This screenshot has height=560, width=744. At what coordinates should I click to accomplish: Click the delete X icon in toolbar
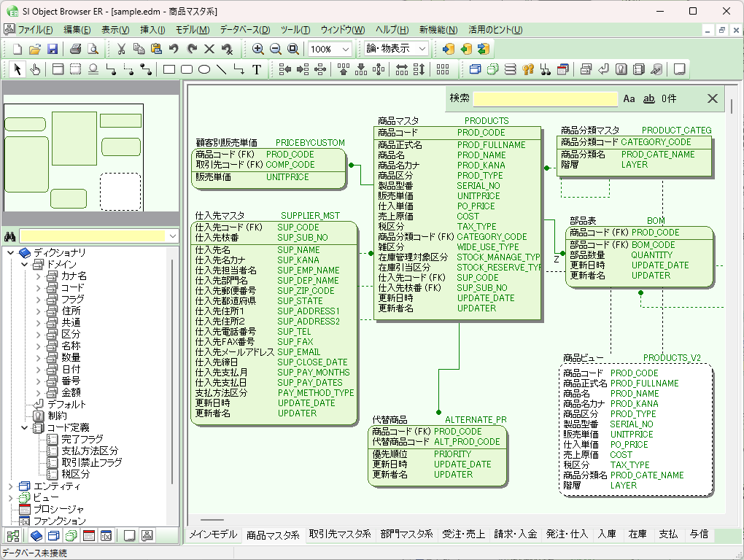click(209, 49)
